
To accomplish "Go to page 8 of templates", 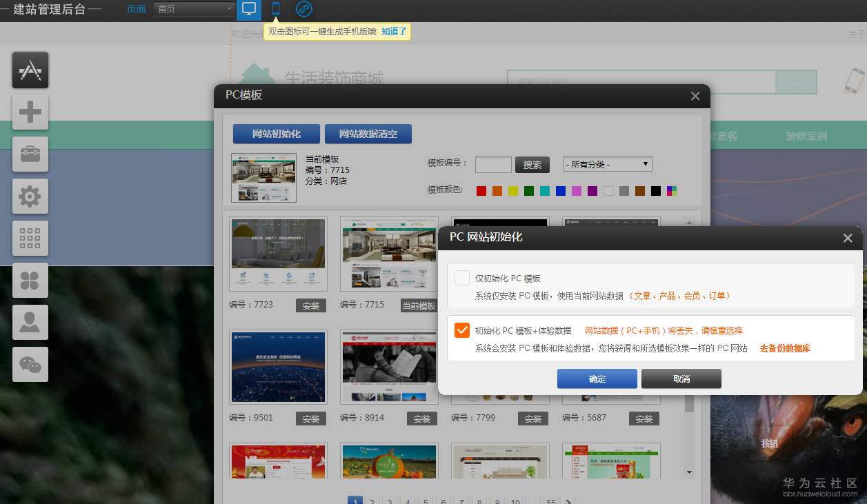I will pyautogui.click(x=479, y=502).
